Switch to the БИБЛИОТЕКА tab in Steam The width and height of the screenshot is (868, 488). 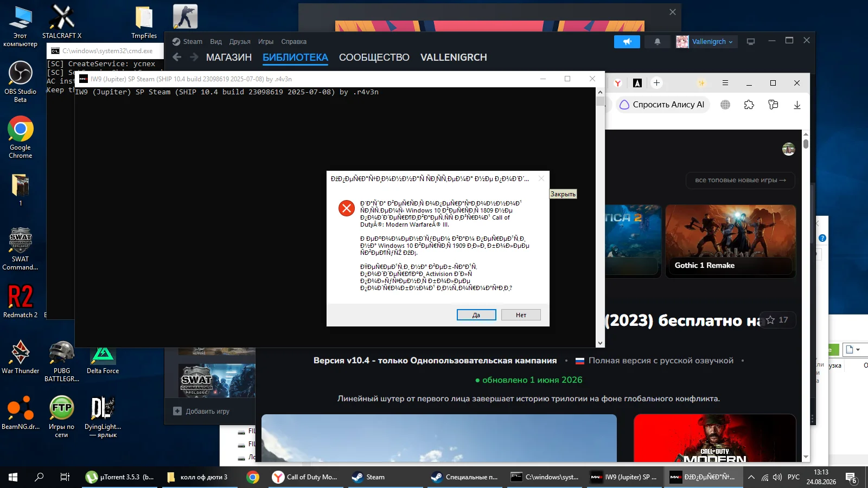pos(296,57)
